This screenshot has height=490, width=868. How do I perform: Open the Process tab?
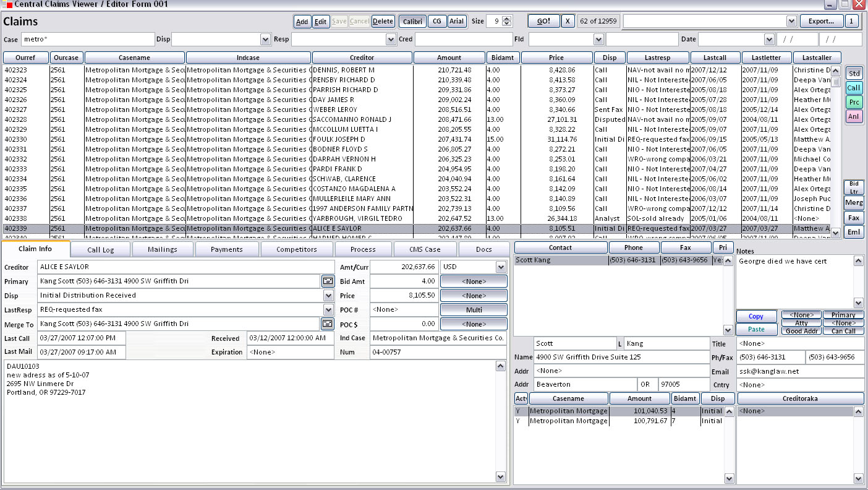(363, 249)
